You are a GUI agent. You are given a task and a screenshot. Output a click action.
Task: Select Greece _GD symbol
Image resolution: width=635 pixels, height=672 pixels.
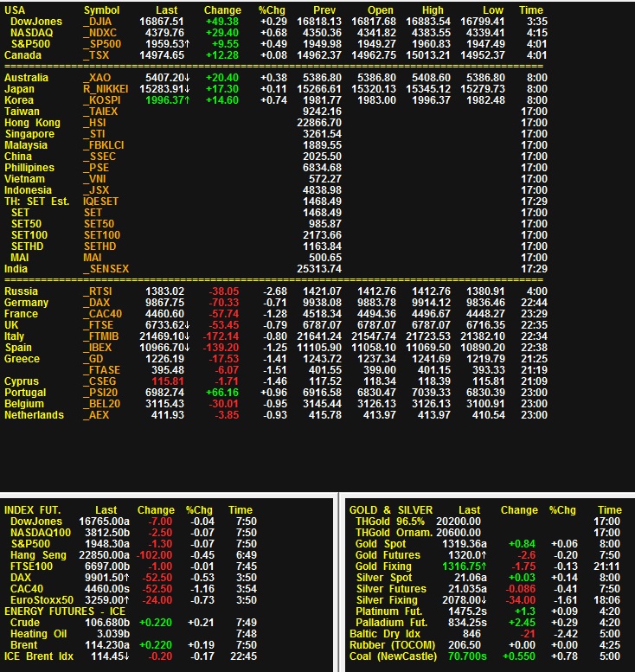93,359
